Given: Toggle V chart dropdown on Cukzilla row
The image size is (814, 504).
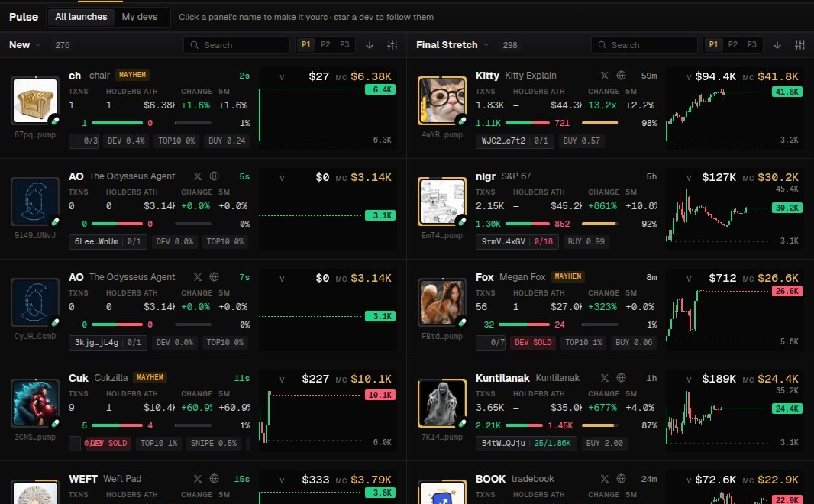Looking at the screenshot, I should click(x=282, y=380).
